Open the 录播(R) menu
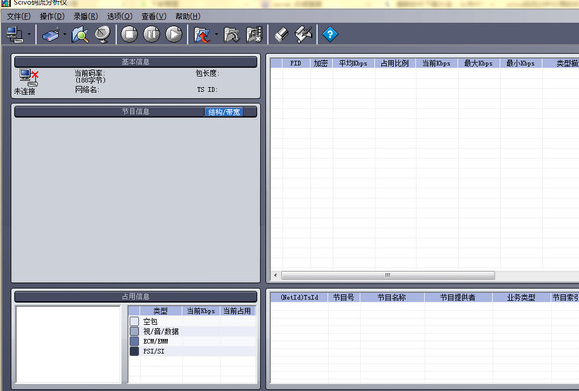Image resolution: width=579 pixels, height=391 pixels. pyautogui.click(x=86, y=17)
